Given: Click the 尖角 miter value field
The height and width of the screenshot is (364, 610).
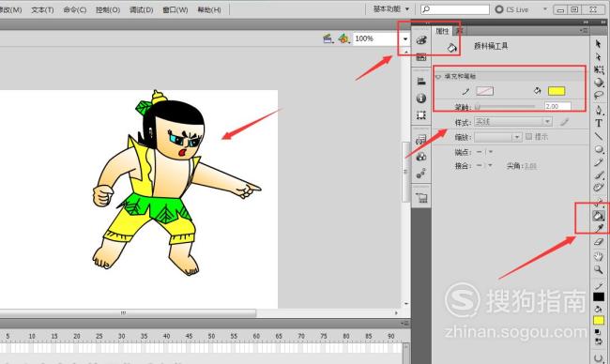Looking at the screenshot, I should tap(530, 166).
